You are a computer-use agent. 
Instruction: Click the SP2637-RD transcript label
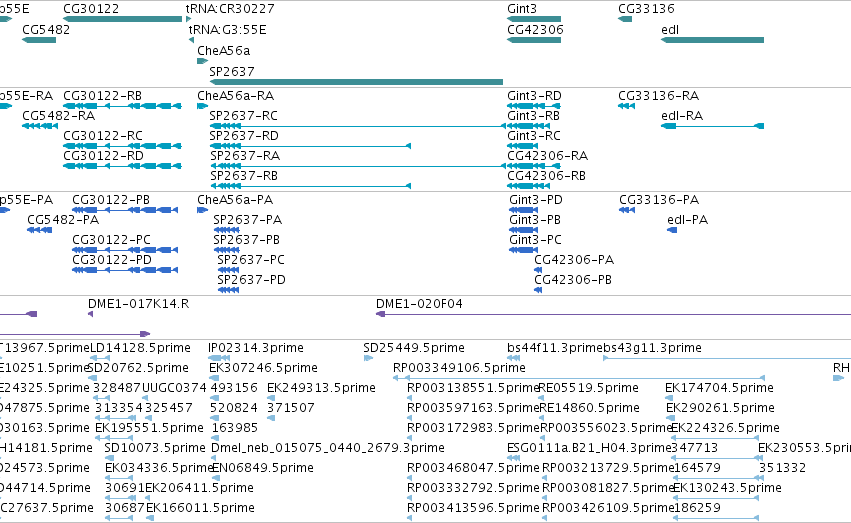244,136
